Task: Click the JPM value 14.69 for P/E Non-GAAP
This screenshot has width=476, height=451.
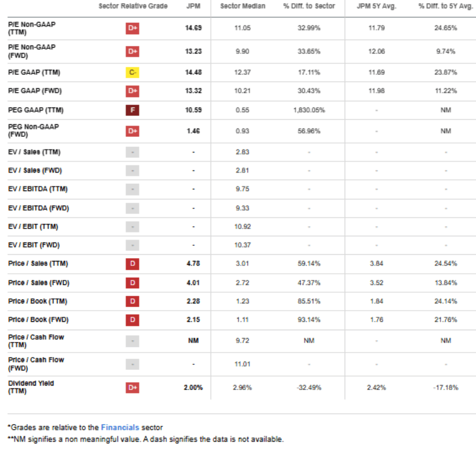Action: 193,28
